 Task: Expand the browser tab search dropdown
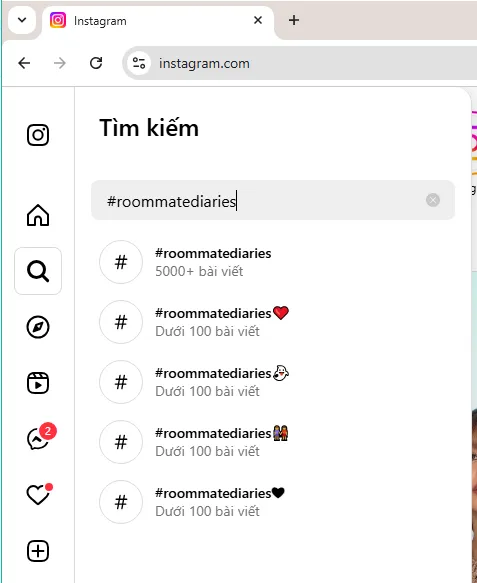pos(22,20)
